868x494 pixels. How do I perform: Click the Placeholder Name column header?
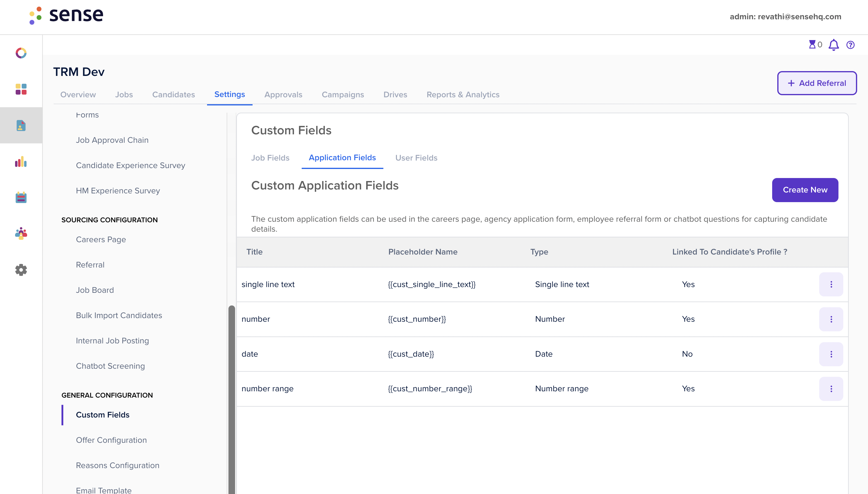point(423,252)
